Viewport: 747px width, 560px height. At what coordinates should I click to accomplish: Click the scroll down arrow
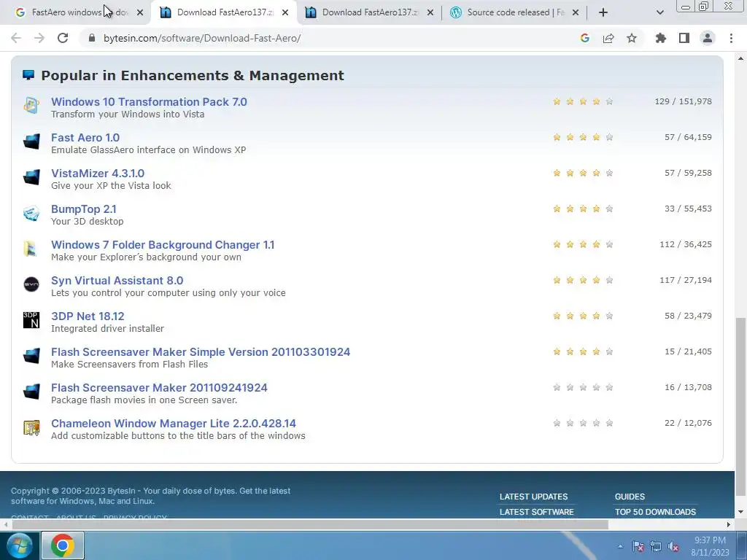coord(740,513)
